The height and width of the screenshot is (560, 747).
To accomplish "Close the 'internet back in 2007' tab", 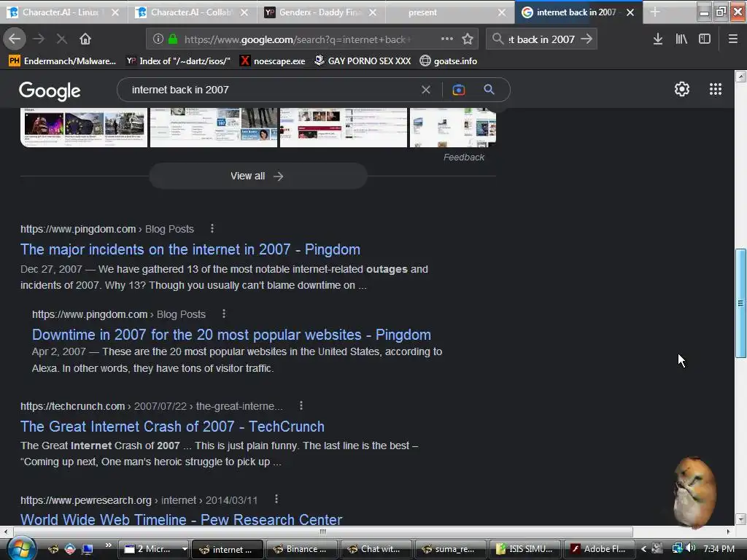I will (630, 12).
